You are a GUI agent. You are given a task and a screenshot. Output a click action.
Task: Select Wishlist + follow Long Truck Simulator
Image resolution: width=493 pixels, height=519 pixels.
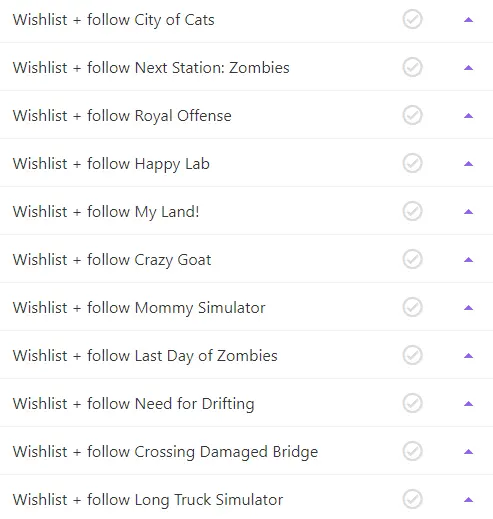[x=246, y=499]
